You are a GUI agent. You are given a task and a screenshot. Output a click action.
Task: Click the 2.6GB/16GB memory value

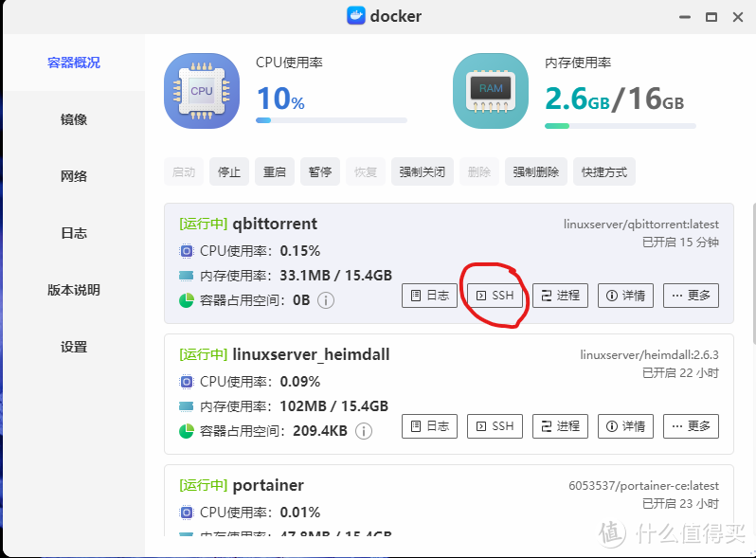[614, 99]
